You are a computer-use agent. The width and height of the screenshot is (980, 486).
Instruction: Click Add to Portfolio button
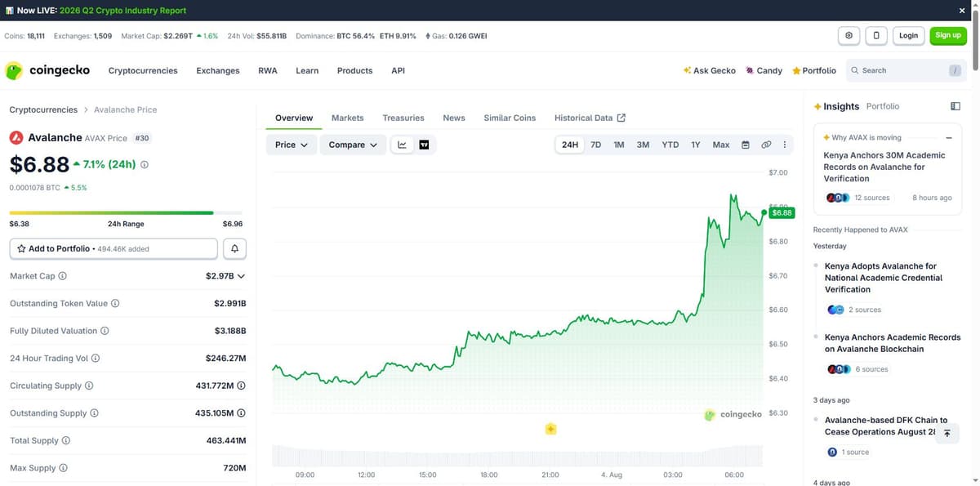click(x=114, y=248)
